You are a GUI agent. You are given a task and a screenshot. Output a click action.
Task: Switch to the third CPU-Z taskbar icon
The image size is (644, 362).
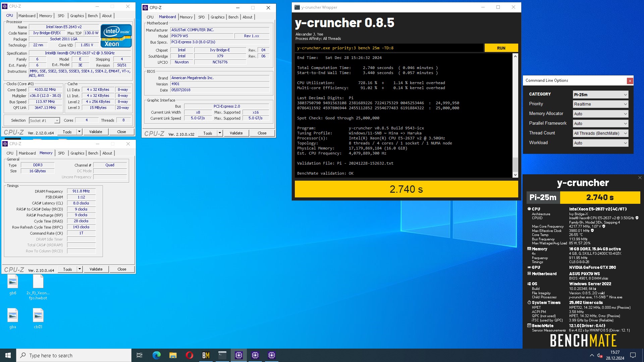pyautogui.click(x=272, y=355)
